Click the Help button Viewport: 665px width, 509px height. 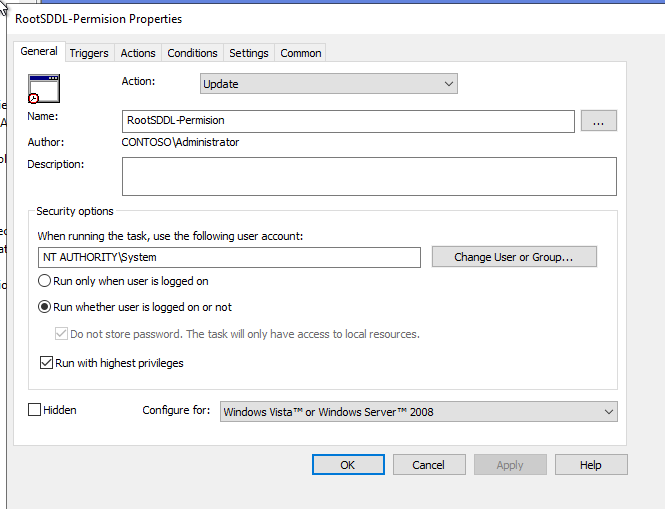click(591, 465)
